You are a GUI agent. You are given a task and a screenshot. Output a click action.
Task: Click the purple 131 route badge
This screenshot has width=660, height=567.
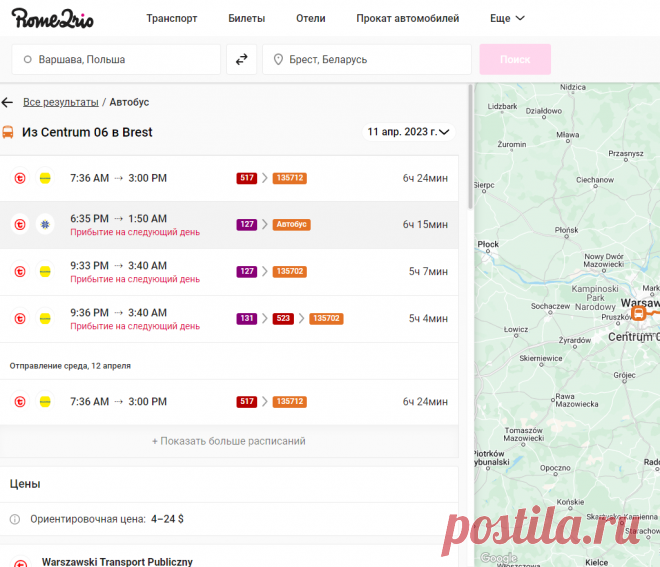pyautogui.click(x=246, y=318)
